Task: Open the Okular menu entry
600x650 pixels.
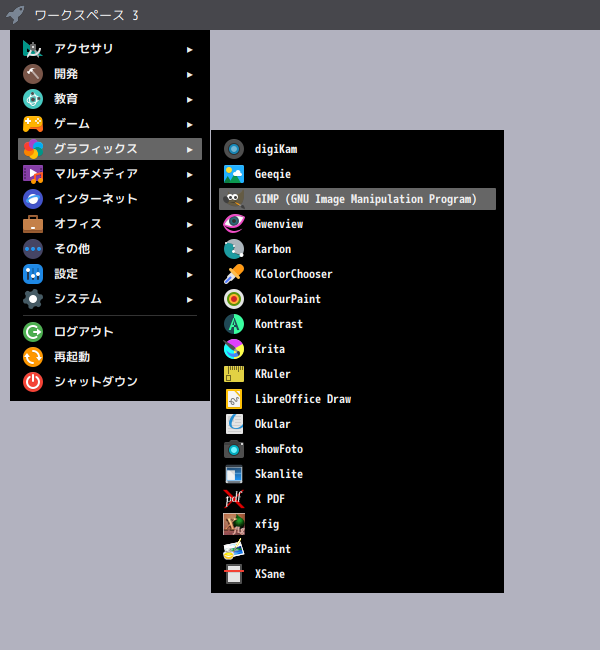Action: tap(357, 424)
